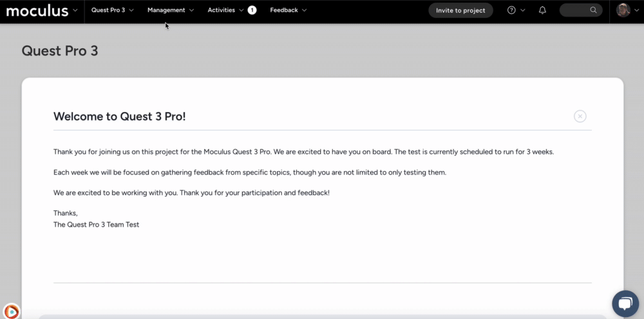Click the Invite to project button

pos(460,10)
